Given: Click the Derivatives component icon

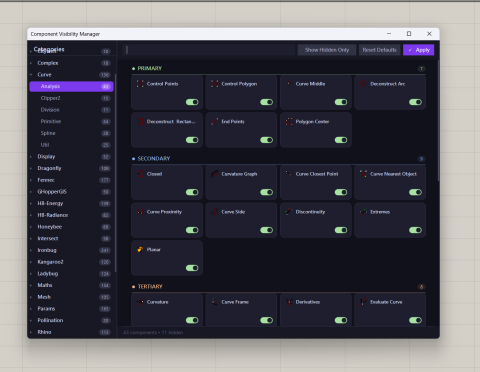Looking at the screenshot, I should point(289,302).
